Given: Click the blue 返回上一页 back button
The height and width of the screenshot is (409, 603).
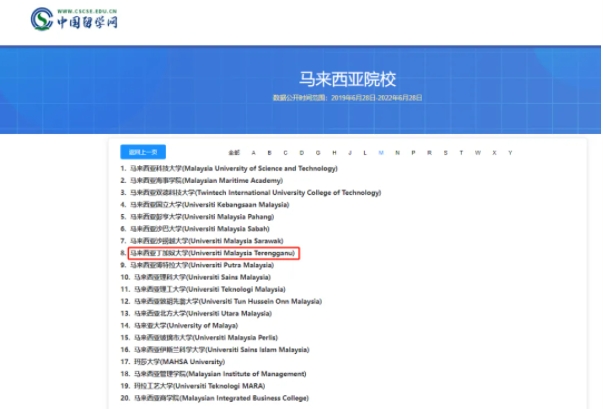Looking at the screenshot, I should (x=143, y=152).
